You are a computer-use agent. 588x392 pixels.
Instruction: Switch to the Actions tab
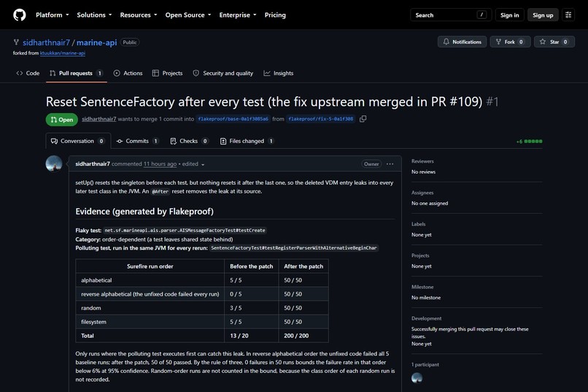128,73
